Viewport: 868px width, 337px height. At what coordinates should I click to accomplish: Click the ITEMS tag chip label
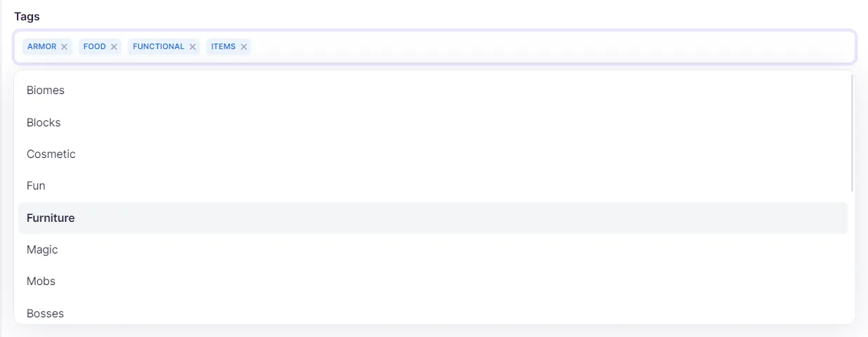click(x=223, y=47)
